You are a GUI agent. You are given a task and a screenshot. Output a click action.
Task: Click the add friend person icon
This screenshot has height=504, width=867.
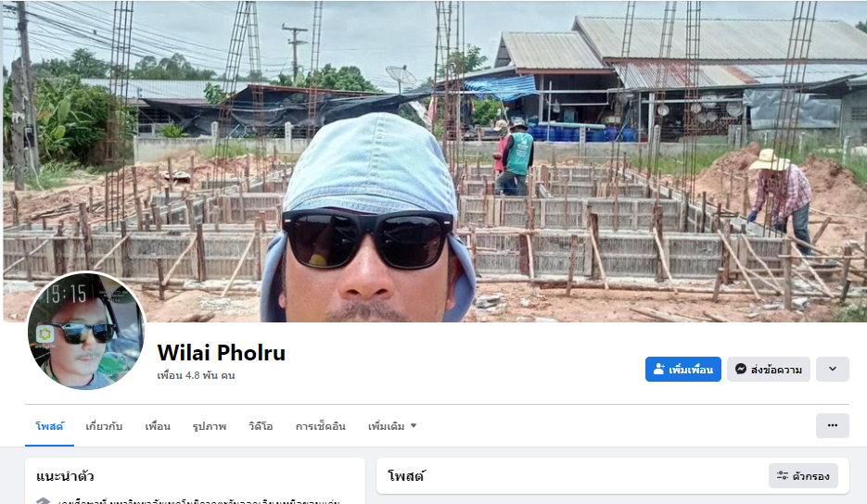[658, 369]
